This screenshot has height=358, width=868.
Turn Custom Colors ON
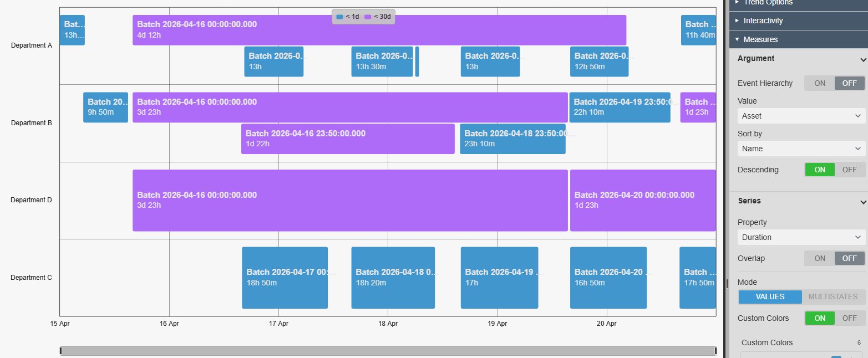point(820,318)
